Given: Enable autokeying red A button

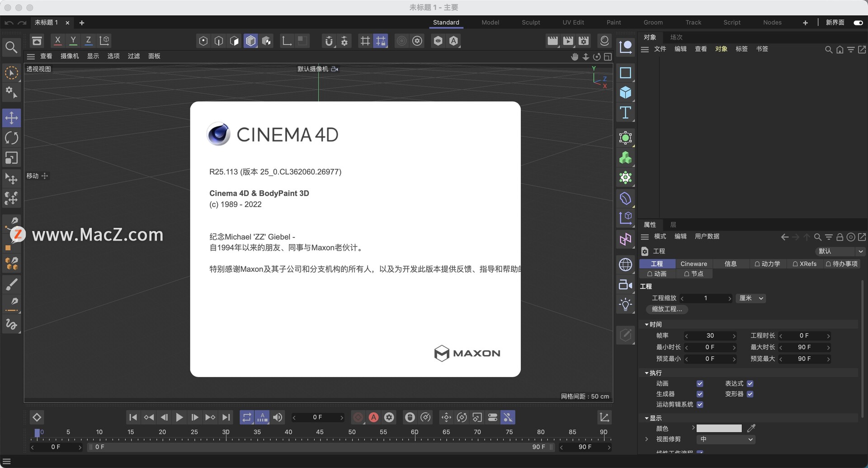Looking at the screenshot, I should 373,417.
